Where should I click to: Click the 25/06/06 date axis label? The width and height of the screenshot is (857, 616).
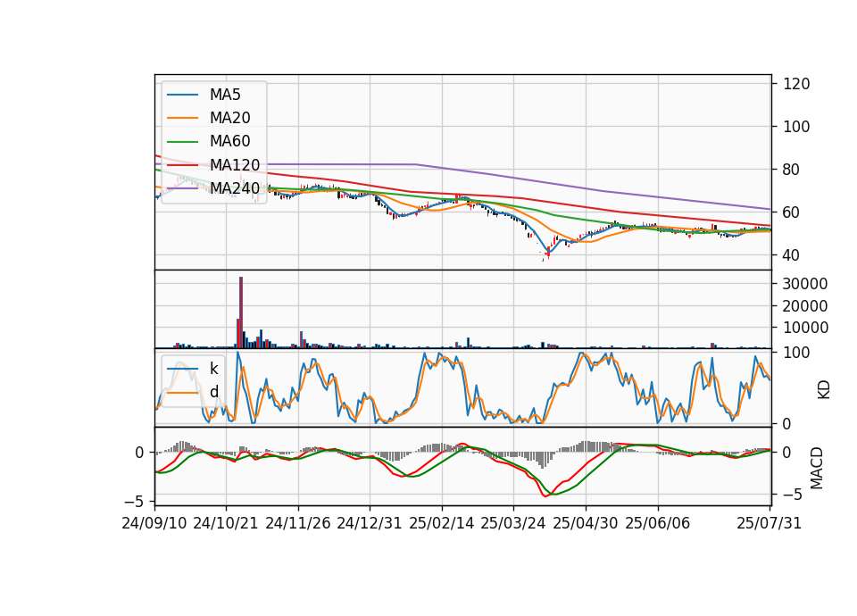pyautogui.click(x=658, y=523)
